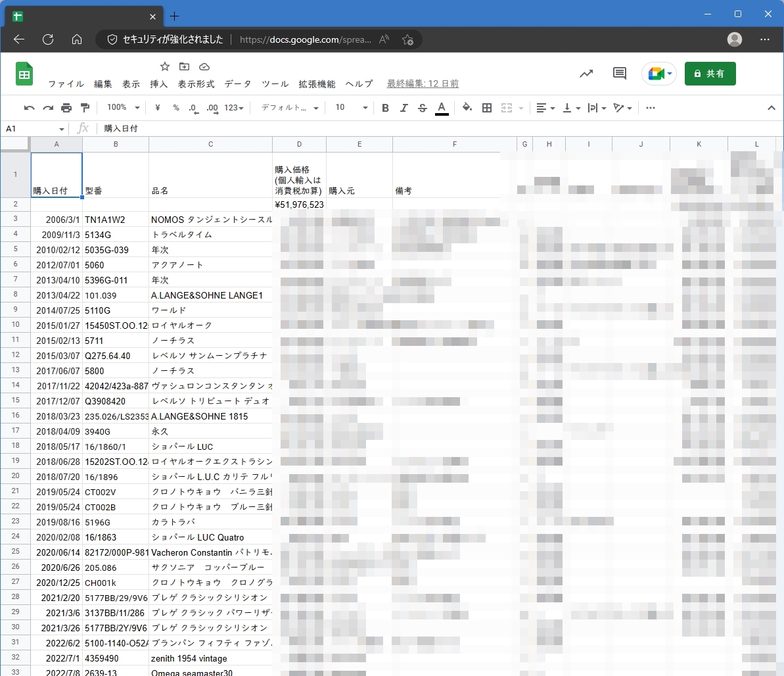Click the green 共有 share button
Screen dimensions: 784x676
(x=710, y=74)
